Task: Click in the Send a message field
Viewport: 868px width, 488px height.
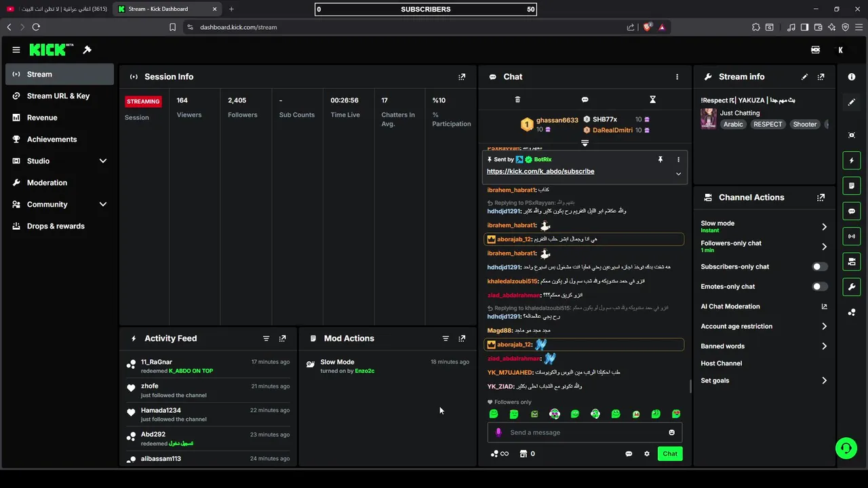Action: point(585,432)
